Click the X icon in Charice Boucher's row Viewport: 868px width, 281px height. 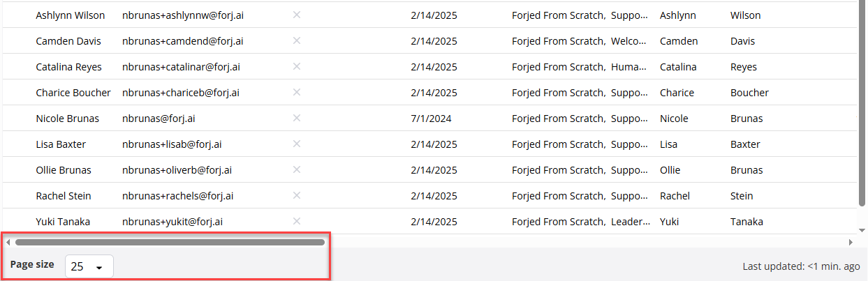297,92
